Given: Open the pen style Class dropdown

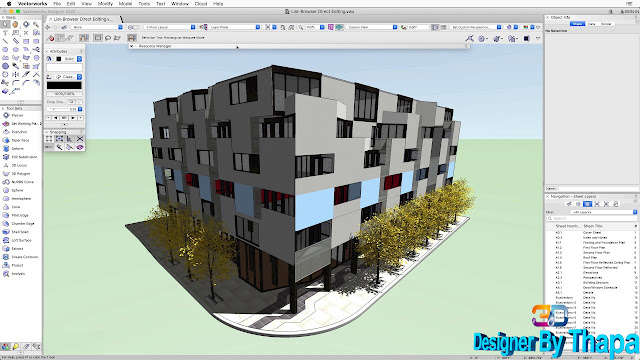Looking at the screenshot, I should point(69,77).
